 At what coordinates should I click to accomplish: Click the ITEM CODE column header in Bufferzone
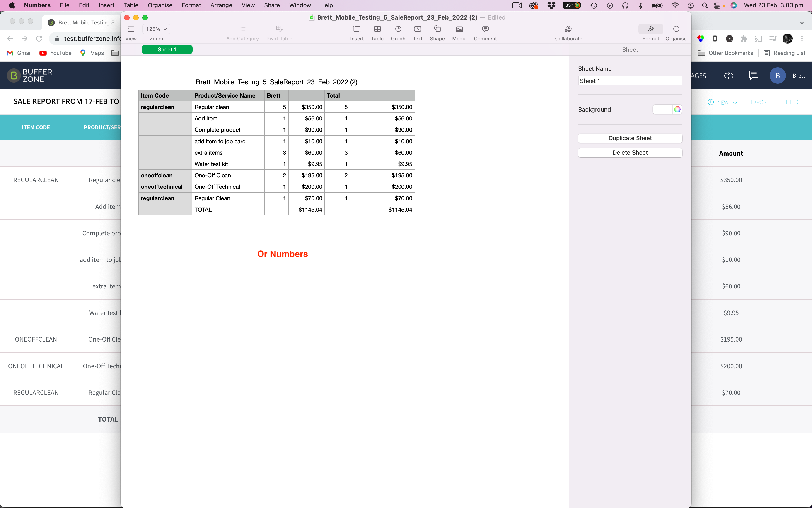[36, 127]
